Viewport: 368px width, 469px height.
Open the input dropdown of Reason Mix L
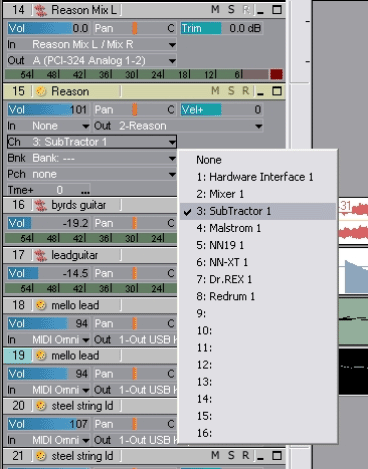point(172,45)
